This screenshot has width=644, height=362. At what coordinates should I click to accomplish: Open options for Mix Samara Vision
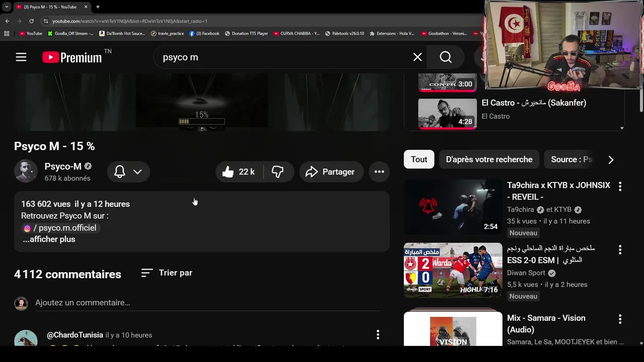coord(620,319)
